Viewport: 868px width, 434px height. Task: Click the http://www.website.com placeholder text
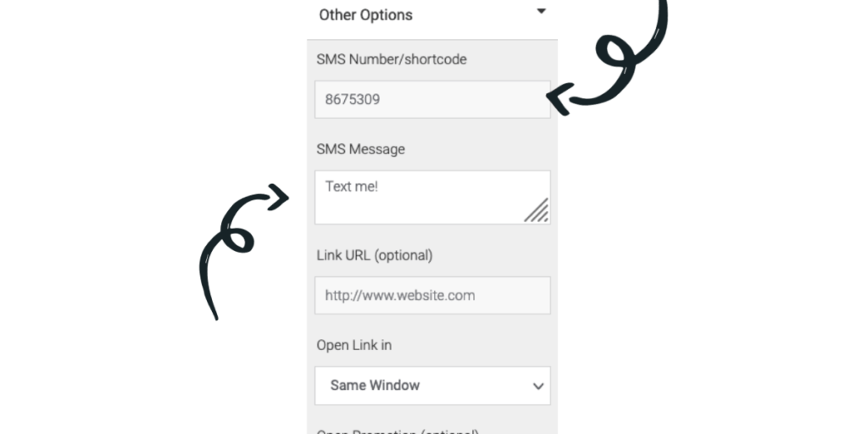[400, 296]
